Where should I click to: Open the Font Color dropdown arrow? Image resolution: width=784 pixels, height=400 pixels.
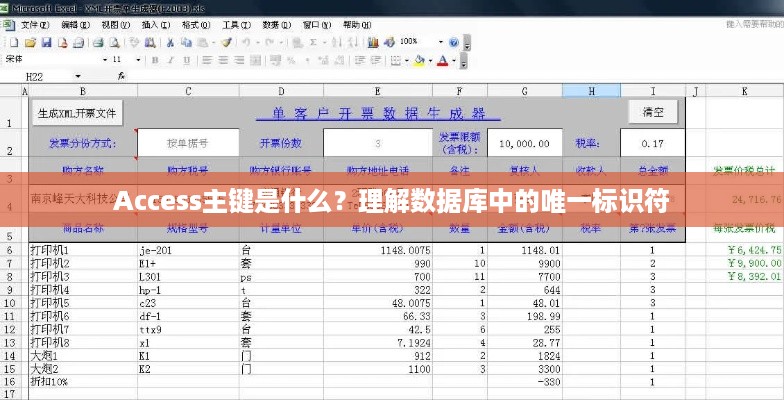[454, 60]
